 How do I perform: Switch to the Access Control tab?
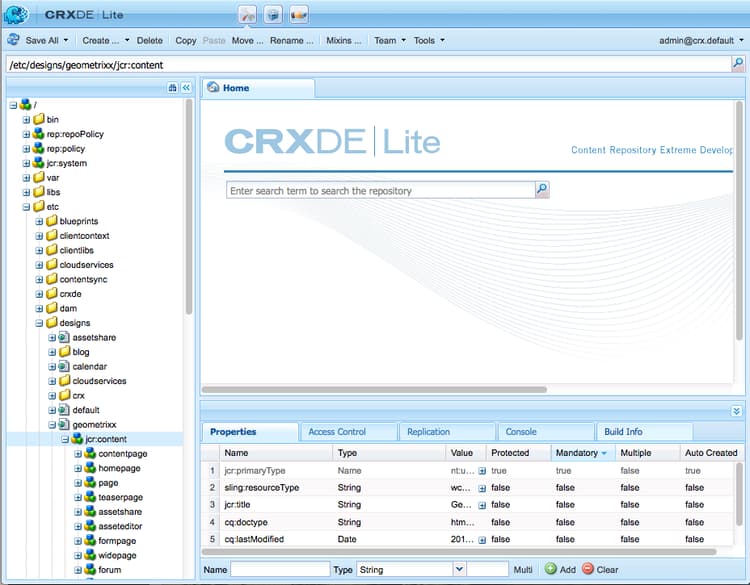coord(348,431)
